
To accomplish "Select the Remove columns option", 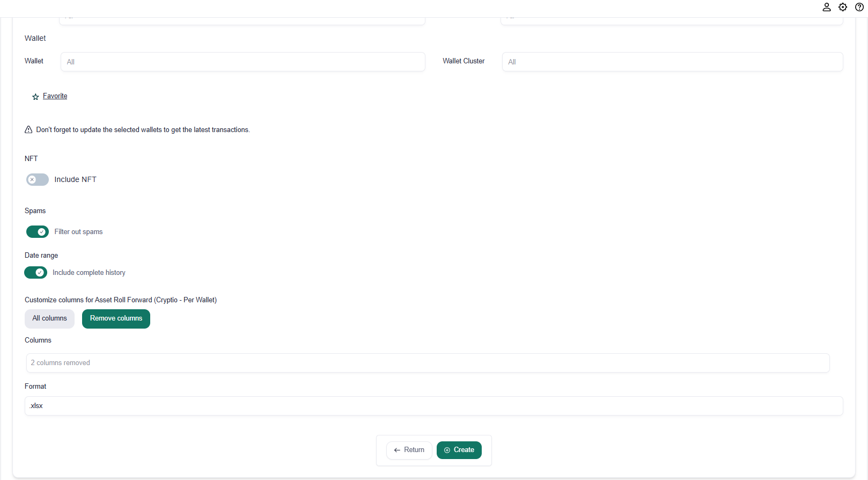I will (116, 319).
